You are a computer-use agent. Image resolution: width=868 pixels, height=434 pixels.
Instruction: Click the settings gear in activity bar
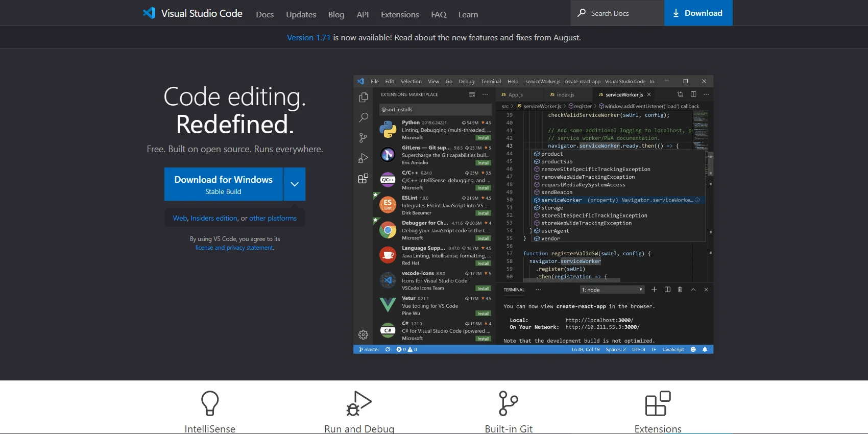(x=363, y=335)
